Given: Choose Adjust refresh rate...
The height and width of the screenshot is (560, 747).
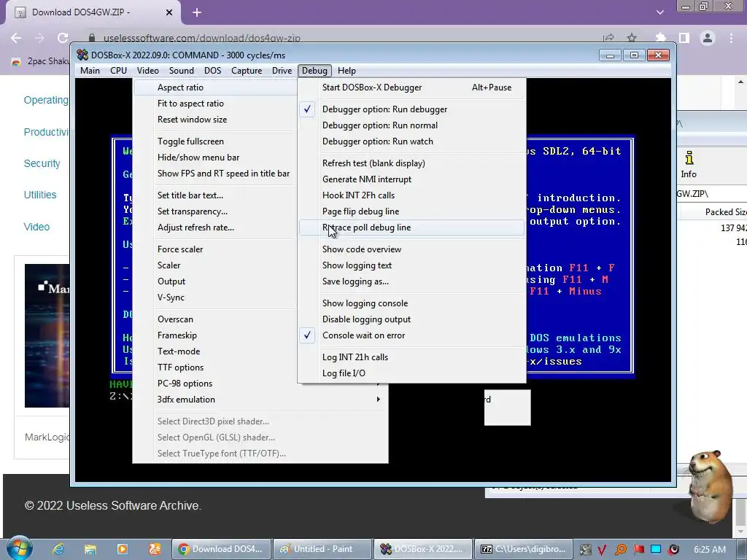Looking at the screenshot, I should 216,227.
